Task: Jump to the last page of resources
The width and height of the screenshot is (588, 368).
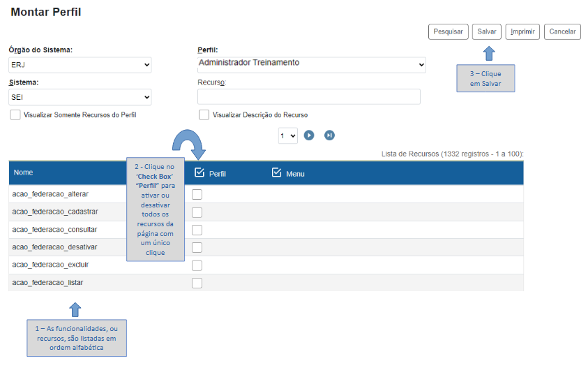Action: coord(330,135)
